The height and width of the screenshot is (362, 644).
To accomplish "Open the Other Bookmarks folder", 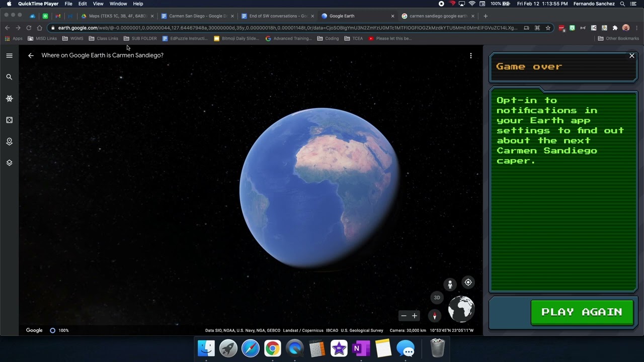I will pos(618,39).
